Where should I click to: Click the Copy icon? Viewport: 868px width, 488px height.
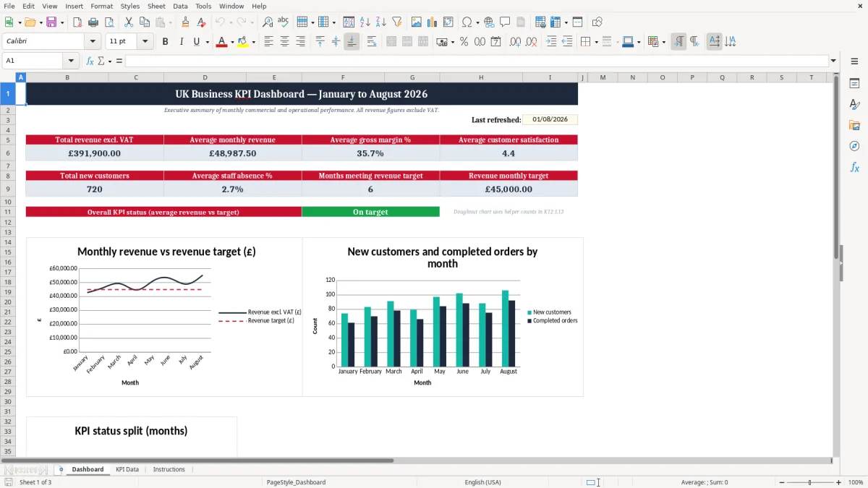[144, 22]
